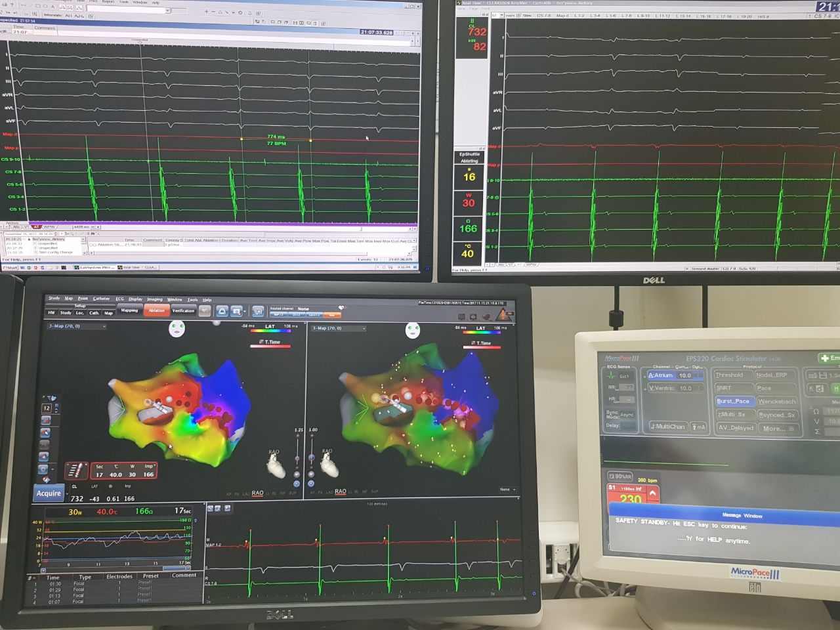Click the CS 9-10 channel label

(x=11, y=159)
